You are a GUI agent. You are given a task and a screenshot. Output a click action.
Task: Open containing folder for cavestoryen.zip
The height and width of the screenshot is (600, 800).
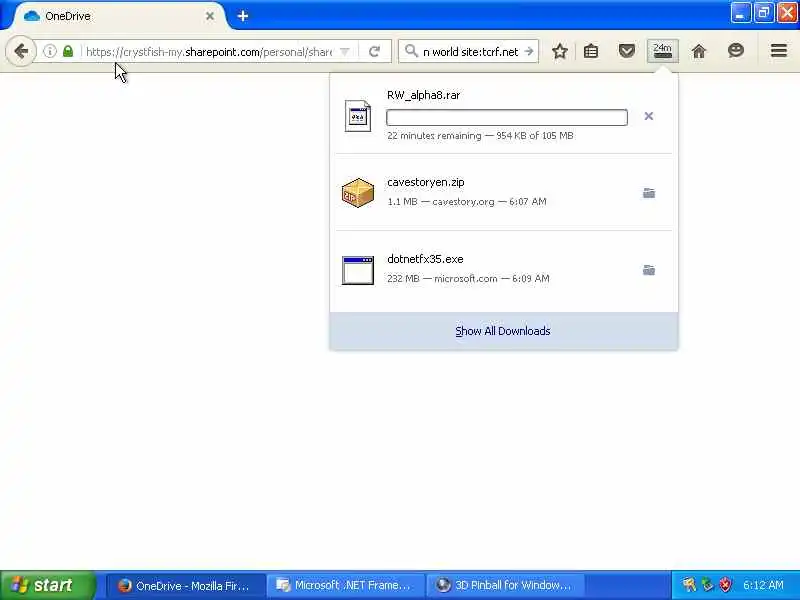(648, 193)
